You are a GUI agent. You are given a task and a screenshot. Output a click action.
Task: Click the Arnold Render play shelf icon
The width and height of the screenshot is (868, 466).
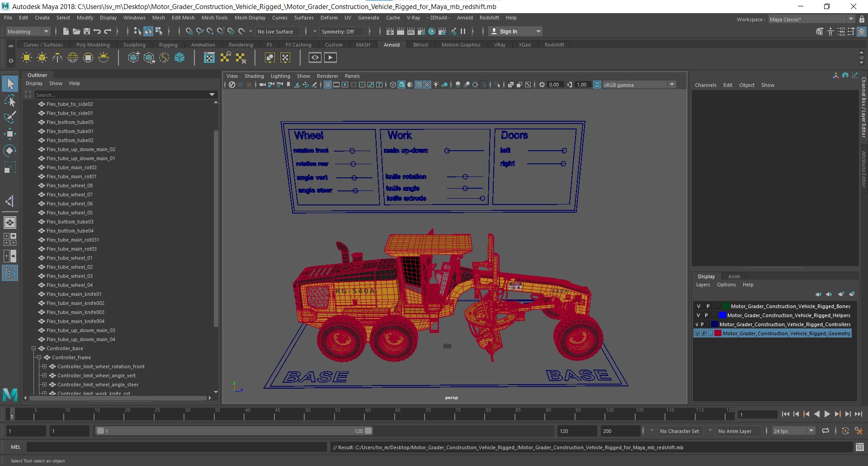(x=330, y=57)
